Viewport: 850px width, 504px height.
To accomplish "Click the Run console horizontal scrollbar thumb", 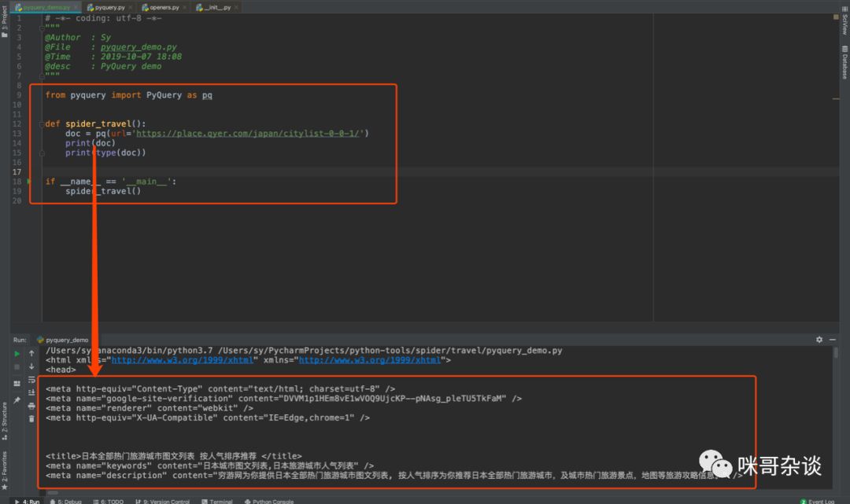I will 53,493.
